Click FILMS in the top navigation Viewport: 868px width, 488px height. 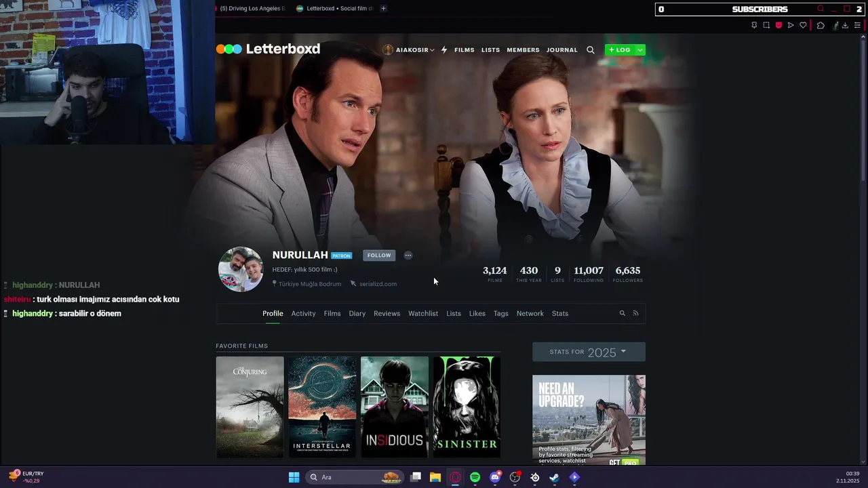tap(465, 50)
